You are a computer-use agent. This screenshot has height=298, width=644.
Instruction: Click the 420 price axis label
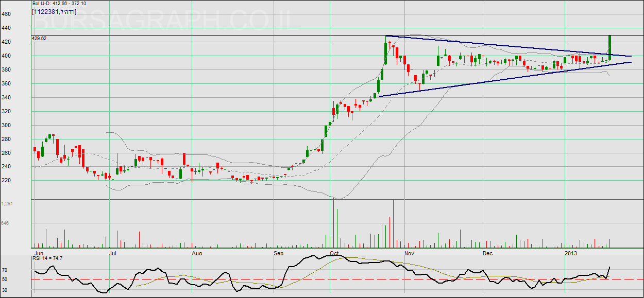(6, 42)
